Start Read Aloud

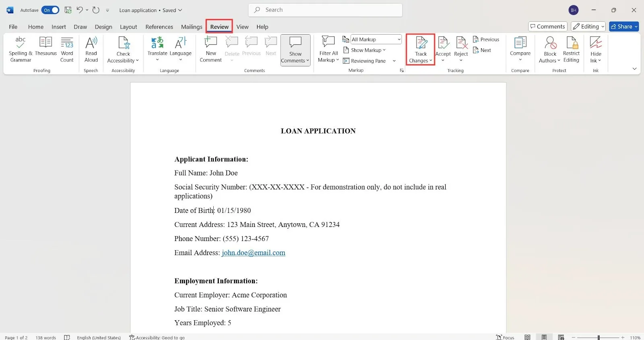pyautogui.click(x=91, y=49)
